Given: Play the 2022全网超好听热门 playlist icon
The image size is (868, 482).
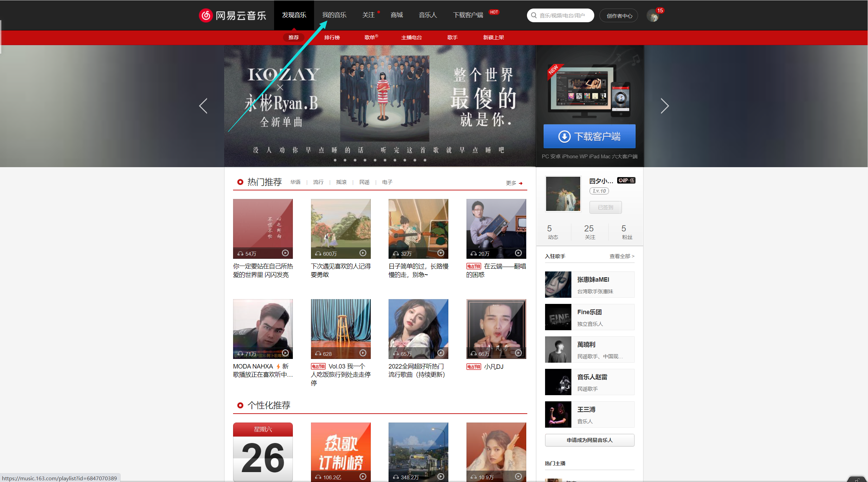Looking at the screenshot, I should (441, 353).
